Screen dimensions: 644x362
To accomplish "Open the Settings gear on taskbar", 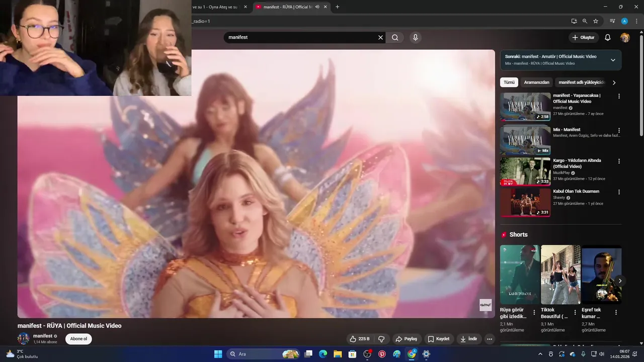I will tap(426, 354).
